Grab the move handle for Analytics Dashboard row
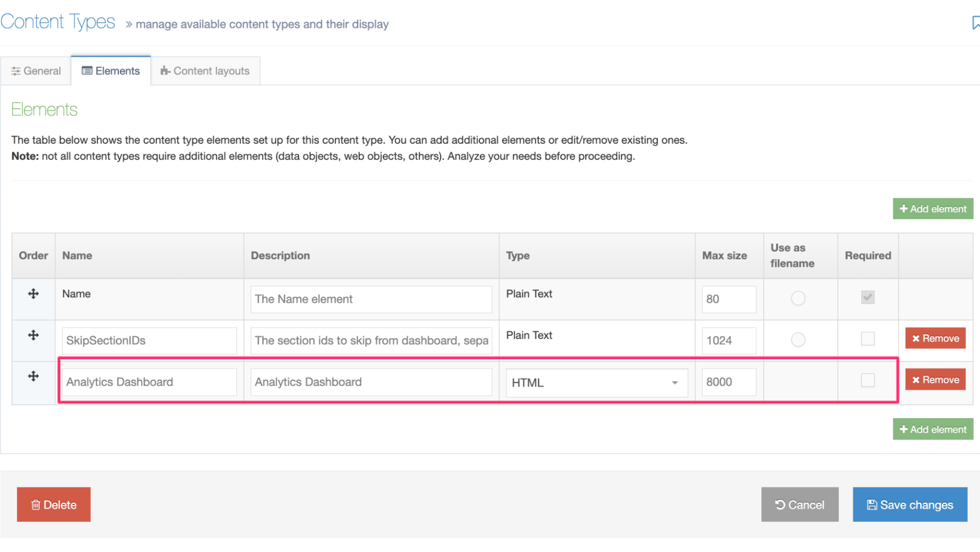 [33, 376]
